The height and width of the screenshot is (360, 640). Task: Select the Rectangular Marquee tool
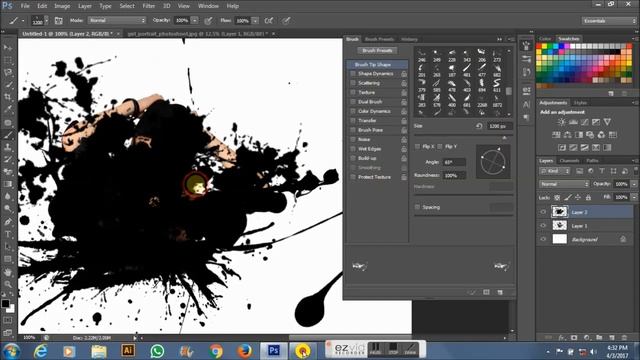8,60
